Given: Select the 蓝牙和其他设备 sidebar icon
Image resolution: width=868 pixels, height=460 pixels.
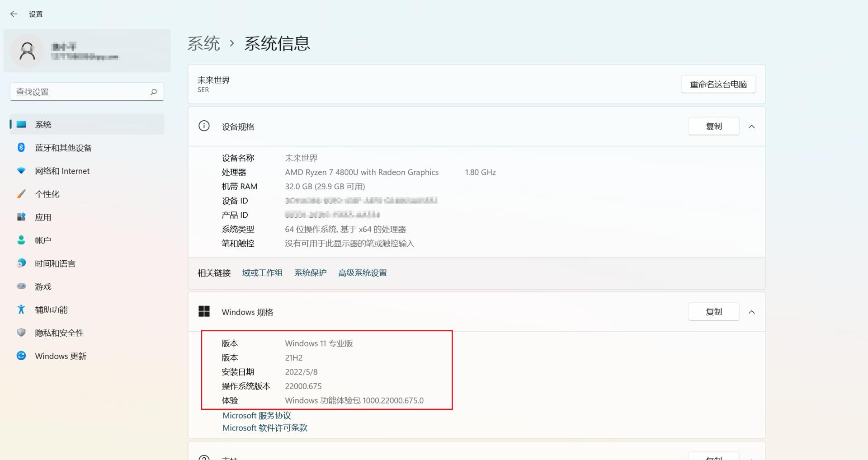Looking at the screenshot, I should (x=21, y=147).
